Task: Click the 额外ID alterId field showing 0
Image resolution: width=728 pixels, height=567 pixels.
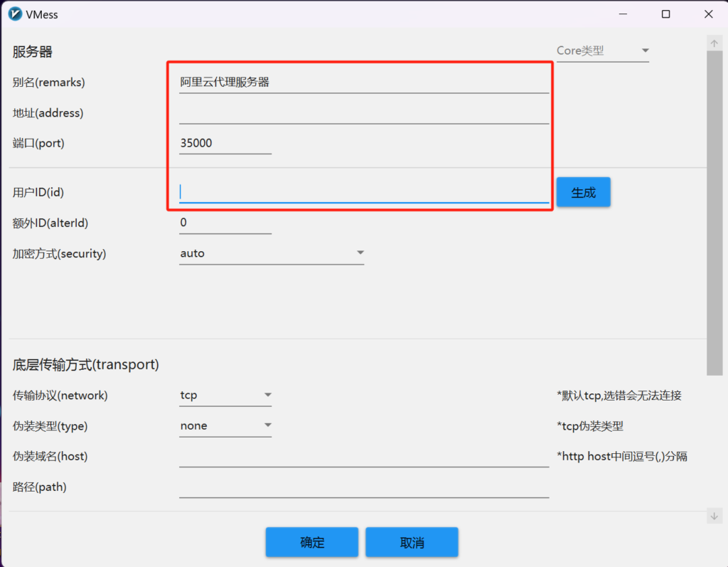Action: tap(225, 223)
